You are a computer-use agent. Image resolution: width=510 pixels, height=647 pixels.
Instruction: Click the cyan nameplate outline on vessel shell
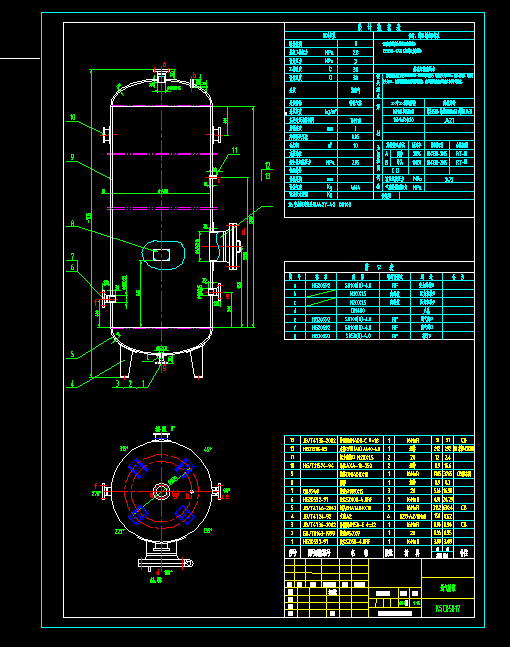[x=163, y=255]
